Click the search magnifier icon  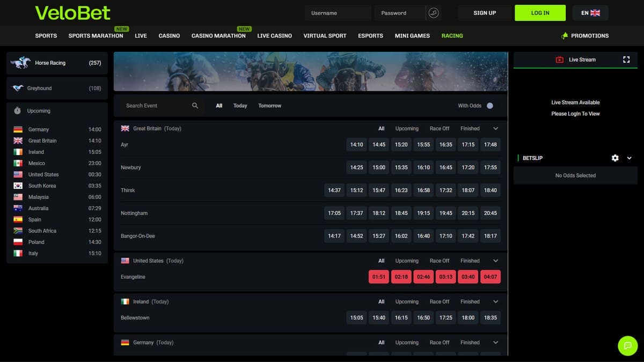(x=195, y=106)
